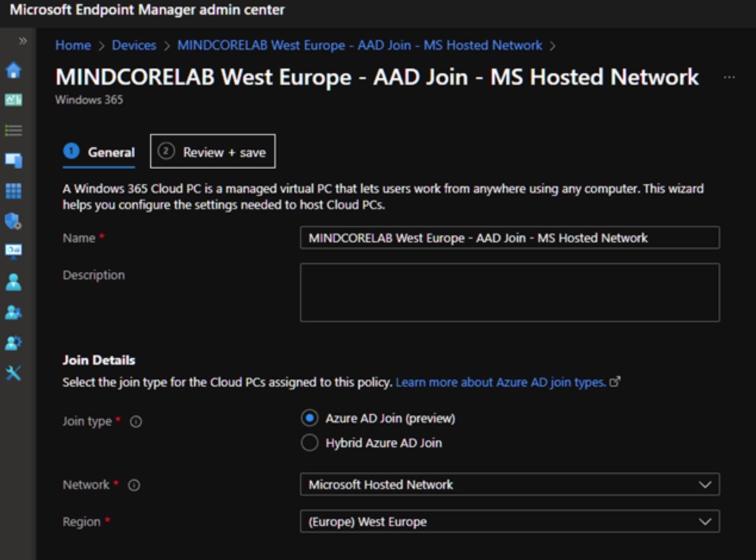Click the Join Details heading text
The image size is (756, 560).
pyautogui.click(x=99, y=360)
